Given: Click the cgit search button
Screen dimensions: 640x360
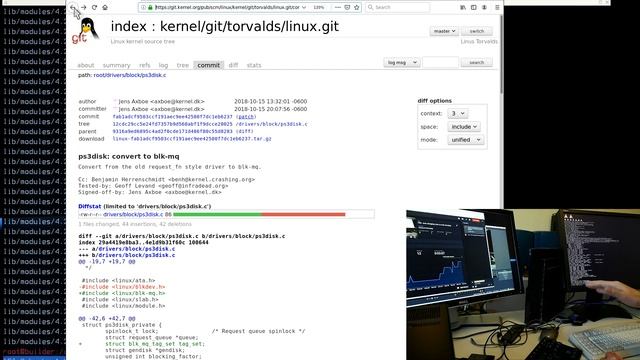Looking at the screenshot, I should [477, 62].
